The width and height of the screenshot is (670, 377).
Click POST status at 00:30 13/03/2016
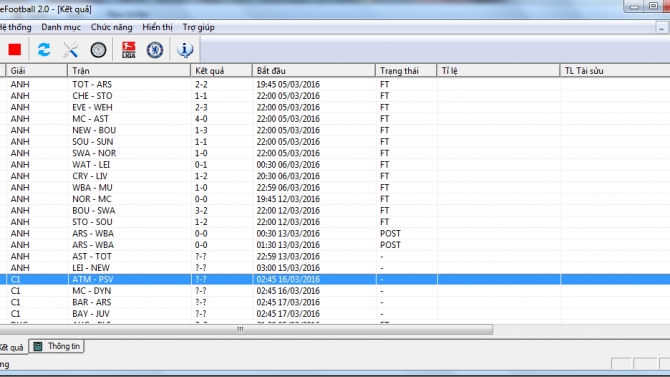tap(390, 233)
